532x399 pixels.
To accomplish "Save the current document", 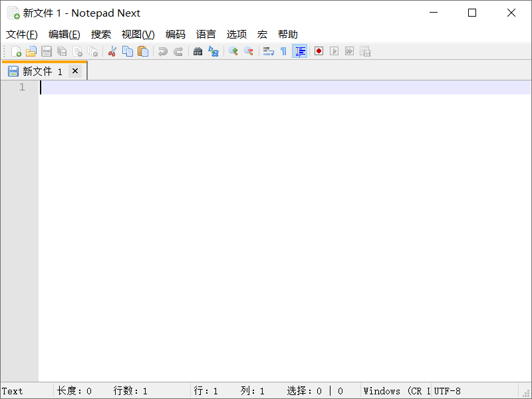I will pos(46,51).
